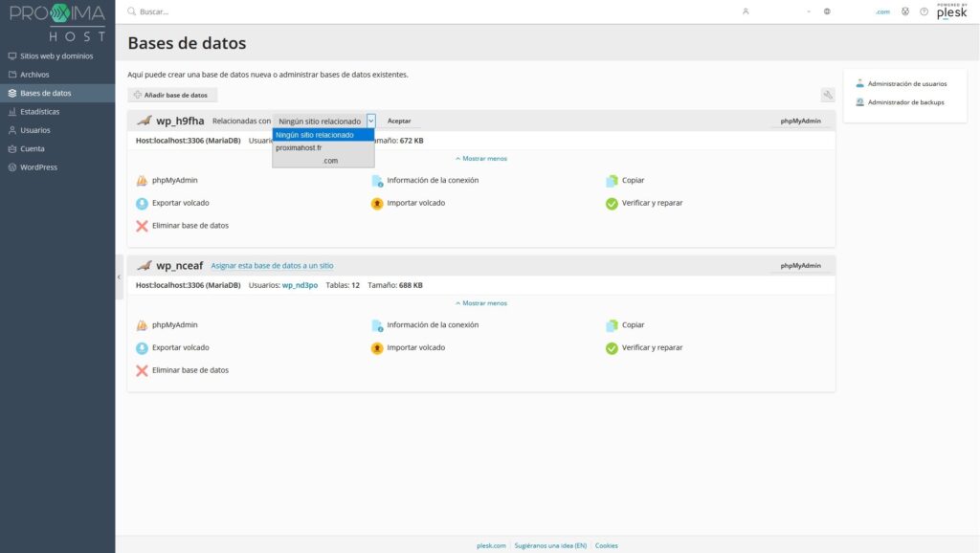Click Administración de usuarios icon
Image resolution: width=980 pixels, height=553 pixels.
click(860, 83)
